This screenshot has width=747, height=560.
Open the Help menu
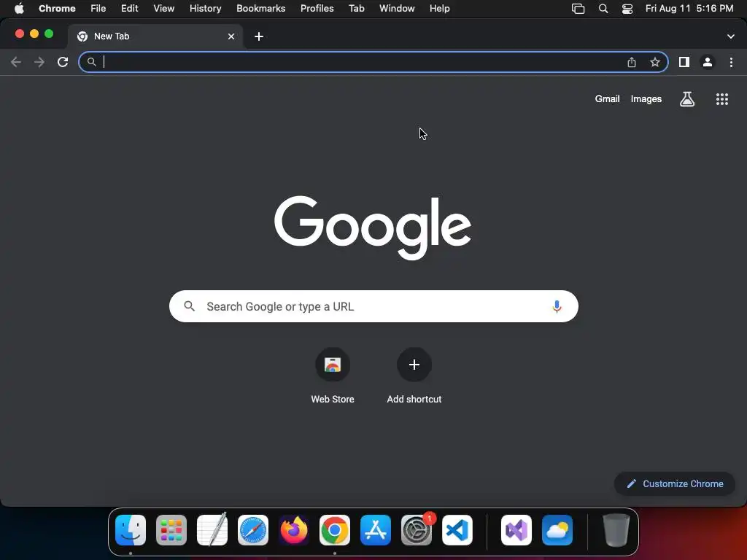(439, 9)
